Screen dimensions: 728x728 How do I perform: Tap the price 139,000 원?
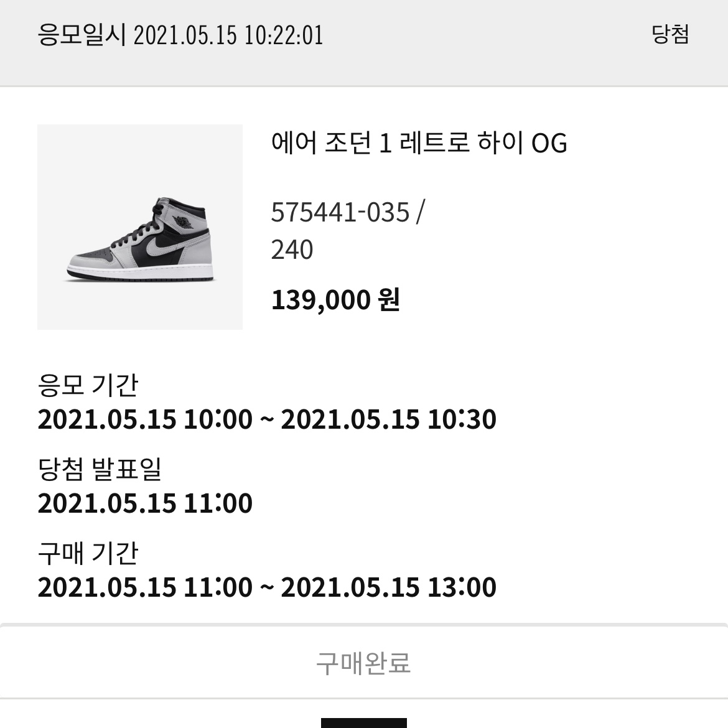(x=336, y=301)
